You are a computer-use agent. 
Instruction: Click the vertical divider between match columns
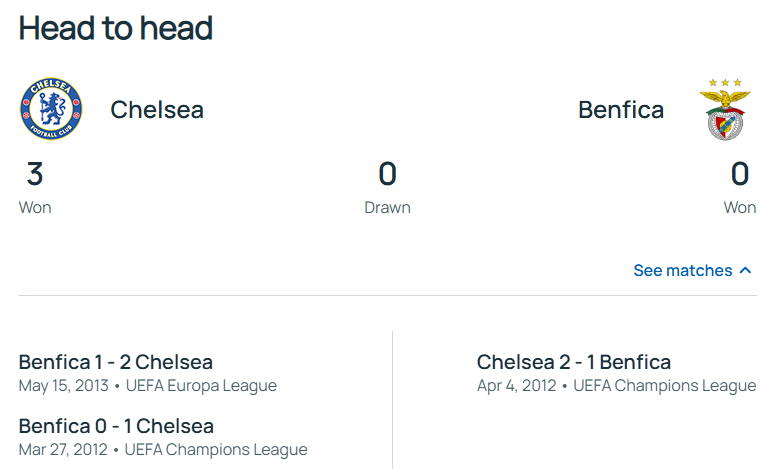[392, 400]
